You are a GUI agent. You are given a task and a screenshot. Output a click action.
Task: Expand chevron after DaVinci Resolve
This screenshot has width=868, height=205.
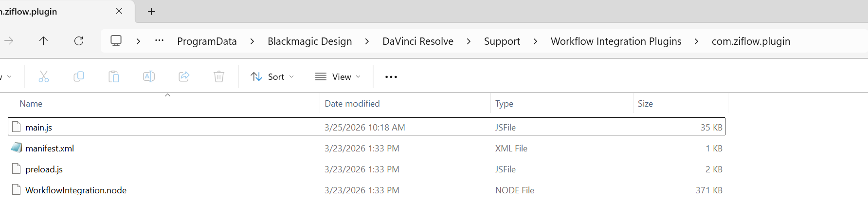tap(469, 41)
